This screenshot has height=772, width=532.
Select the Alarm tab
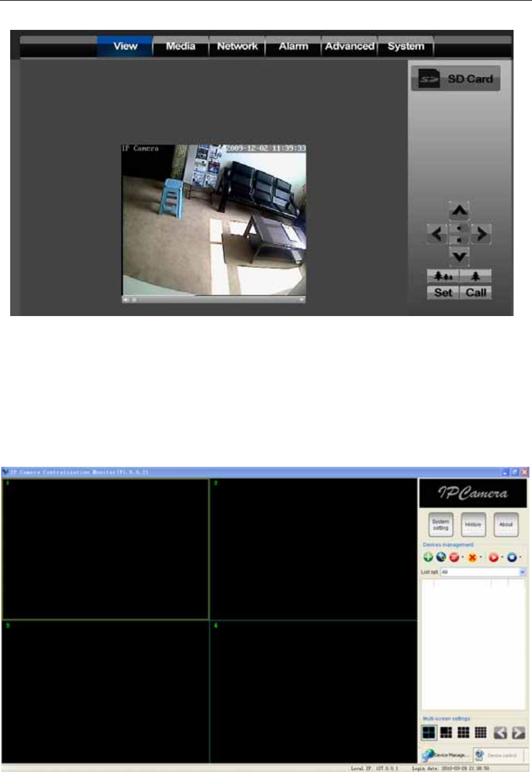pyautogui.click(x=293, y=46)
